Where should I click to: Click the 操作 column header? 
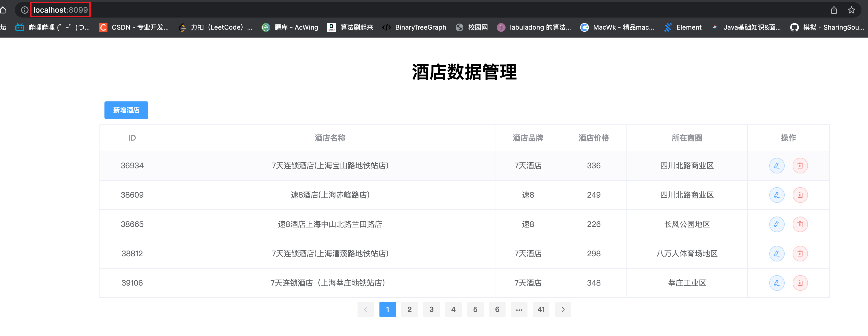(x=788, y=138)
